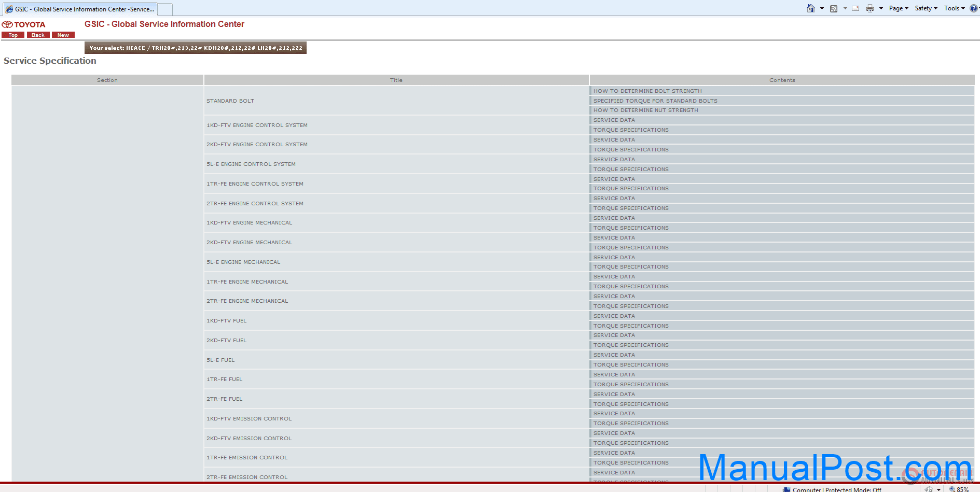The height and width of the screenshot is (492, 980).
Task: Click the blue Help question mark icon
Action: pyautogui.click(x=974, y=8)
